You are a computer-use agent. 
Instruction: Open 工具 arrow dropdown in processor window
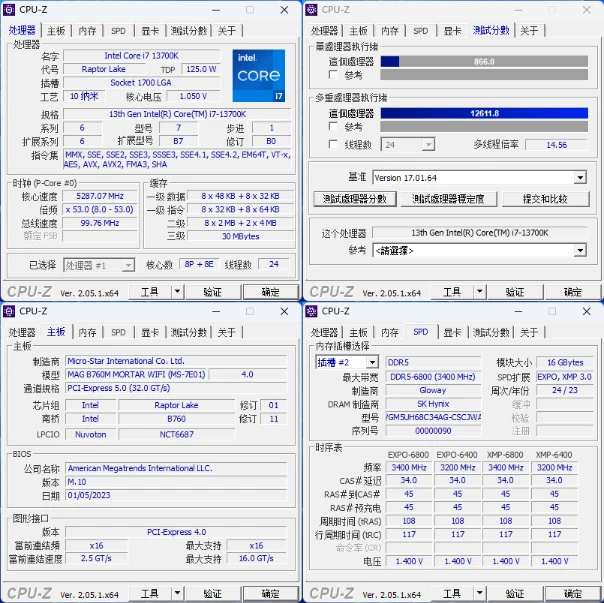click(177, 292)
